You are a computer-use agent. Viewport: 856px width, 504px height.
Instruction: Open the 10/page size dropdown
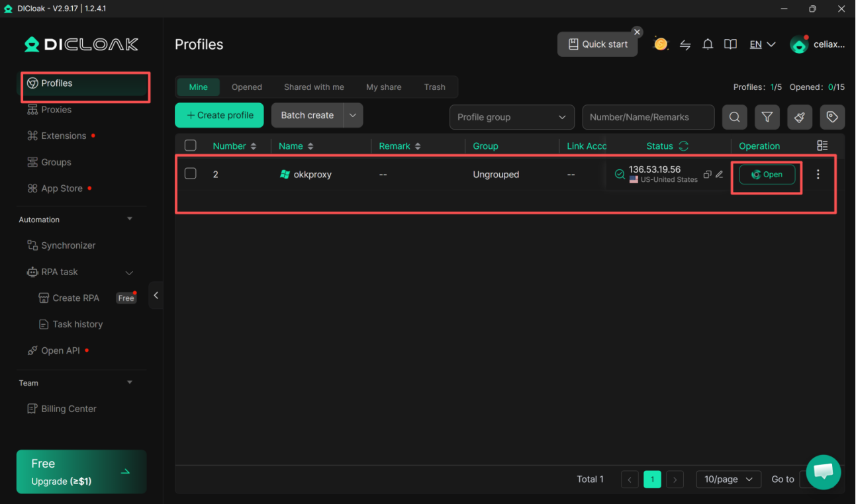point(728,480)
